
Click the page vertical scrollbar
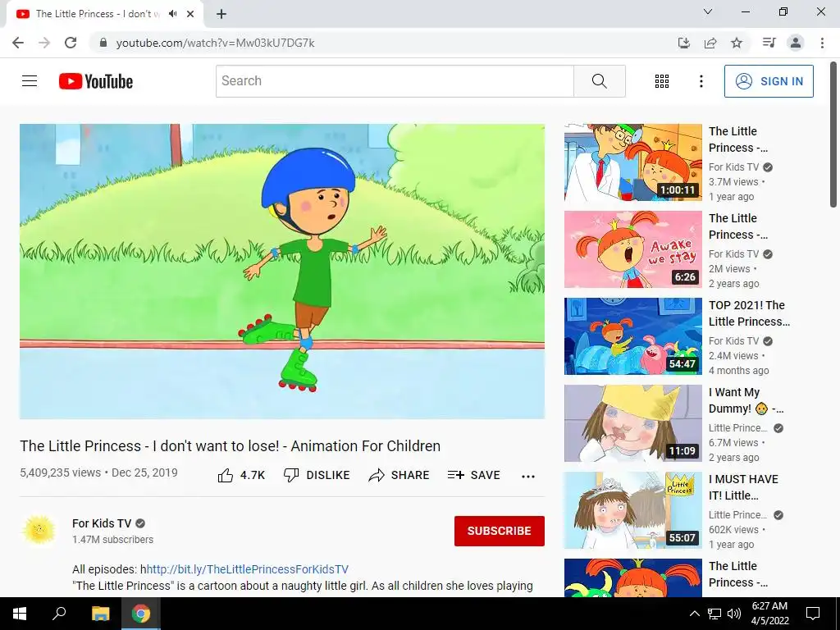pos(833,134)
